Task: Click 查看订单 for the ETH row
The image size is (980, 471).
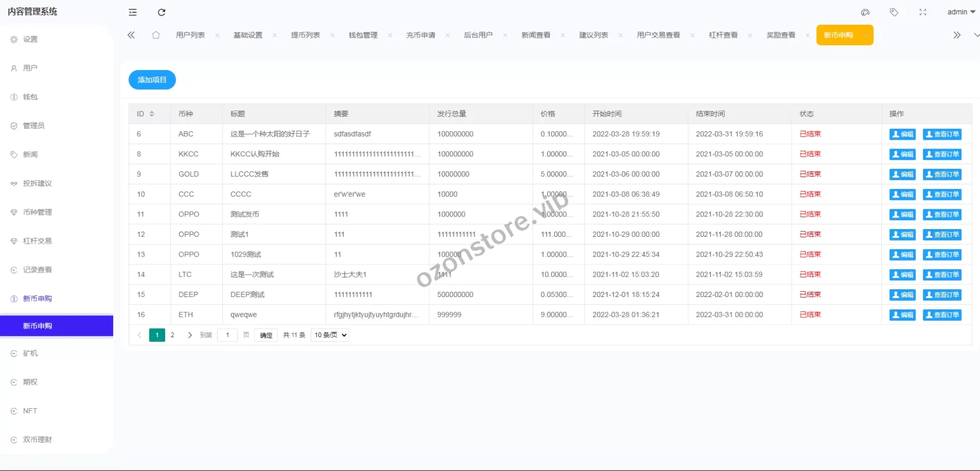Action: 942,315
